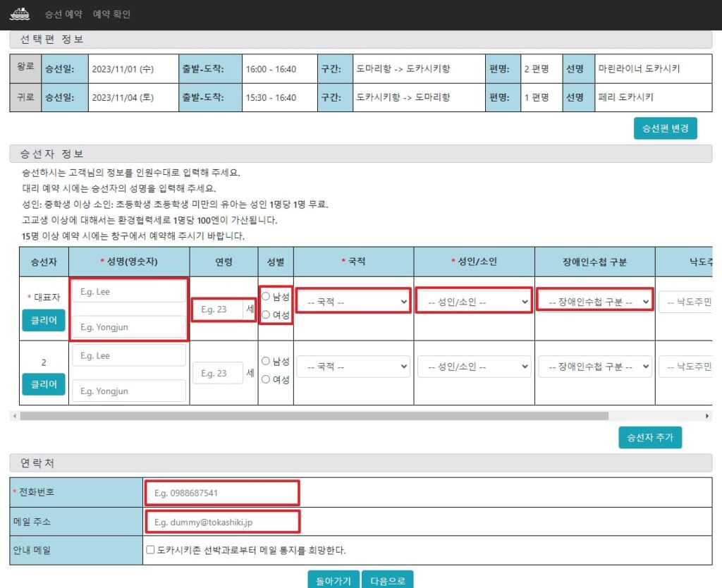The width and height of the screenshot is (722, 588).
Task: Focus passenger 2 given name field
Action: (129, 391)
